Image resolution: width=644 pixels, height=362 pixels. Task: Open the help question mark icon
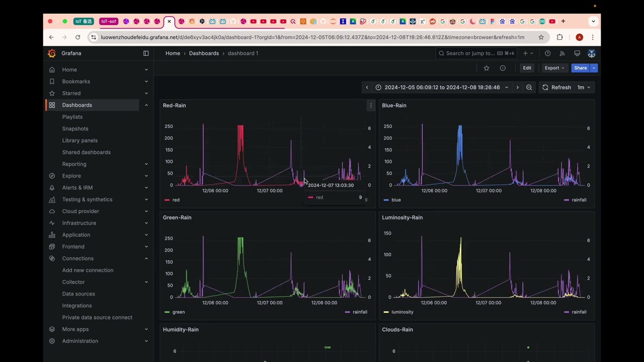pos(548,53)
